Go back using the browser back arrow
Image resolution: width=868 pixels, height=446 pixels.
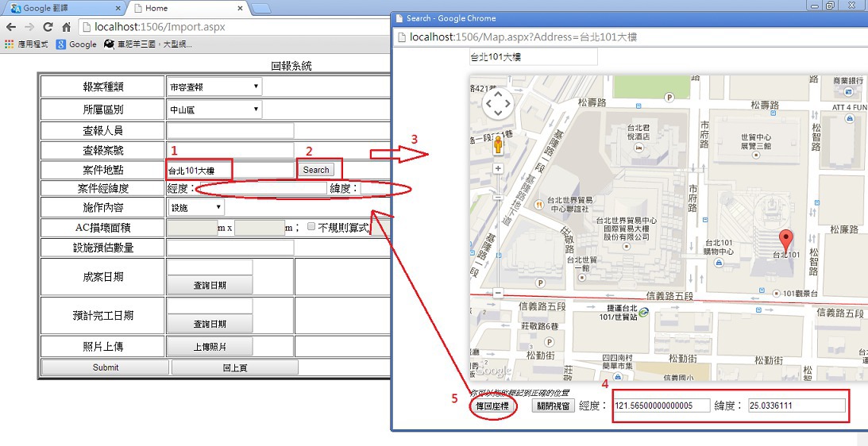11,27
